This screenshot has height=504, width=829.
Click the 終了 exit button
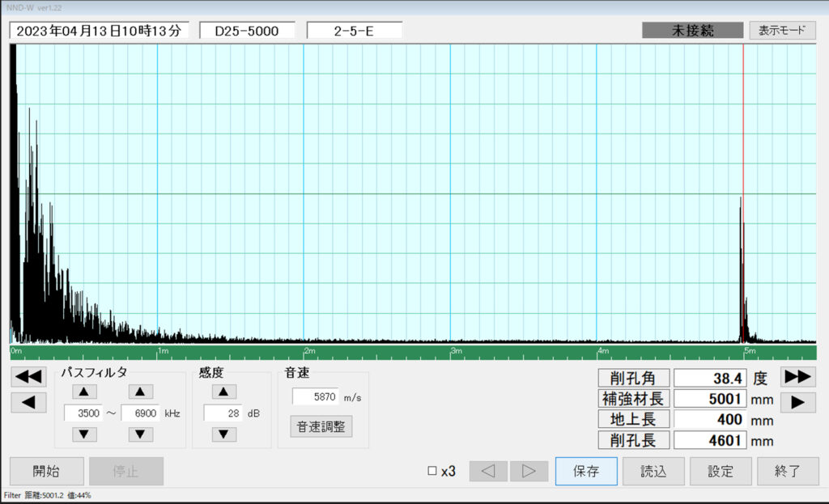[x=788, y=472]
